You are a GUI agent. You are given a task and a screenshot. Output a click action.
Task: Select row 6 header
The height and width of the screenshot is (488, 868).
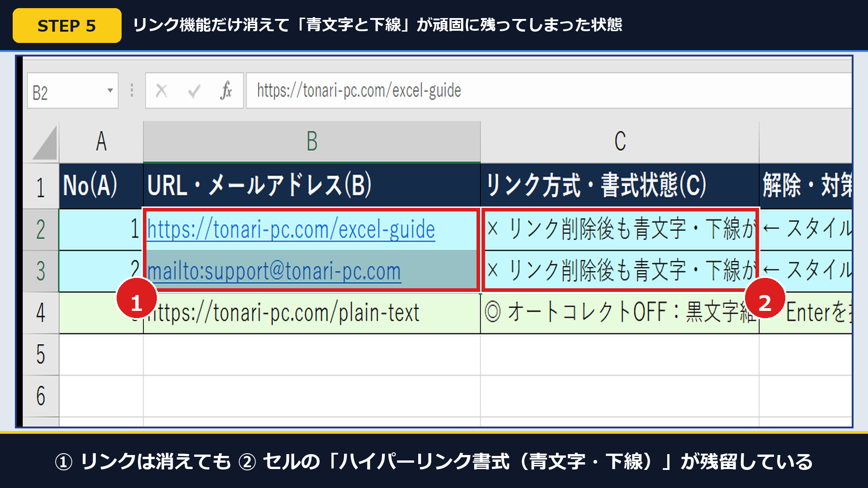41,396
